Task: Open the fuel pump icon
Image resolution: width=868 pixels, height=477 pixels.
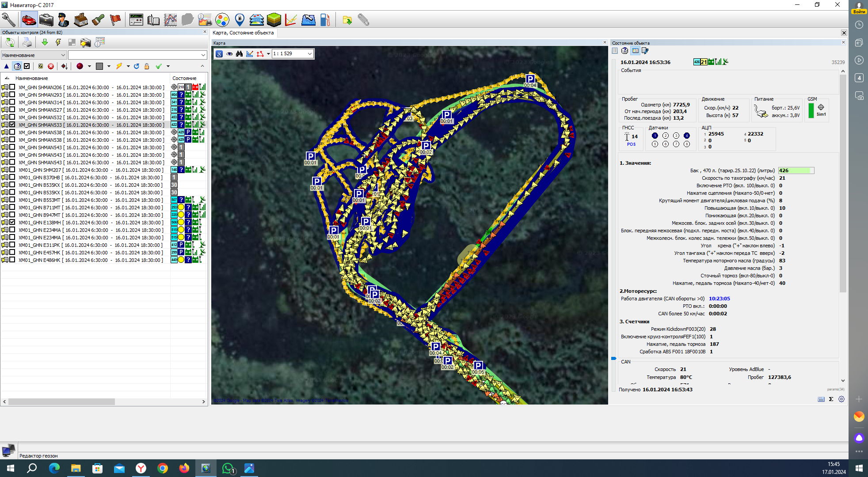Action: click(x=325, y=19)
